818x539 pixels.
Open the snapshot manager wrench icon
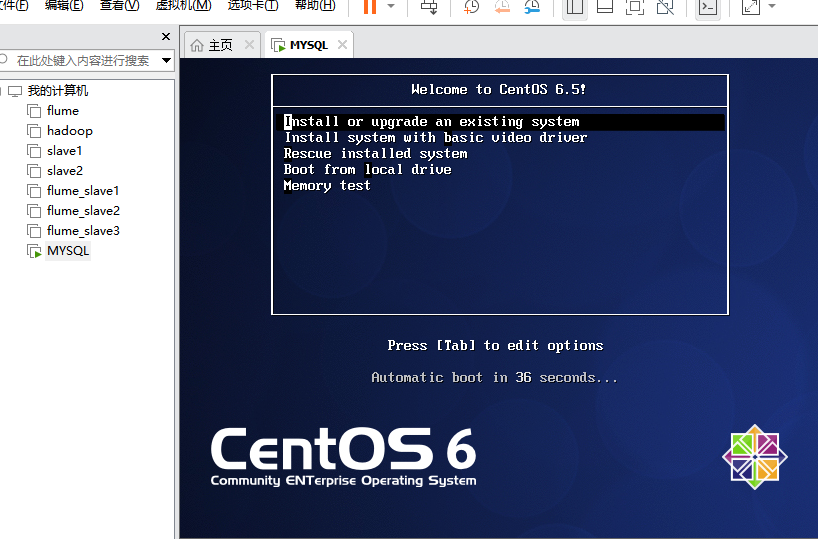pyautogui.click(x=532, y=7)
